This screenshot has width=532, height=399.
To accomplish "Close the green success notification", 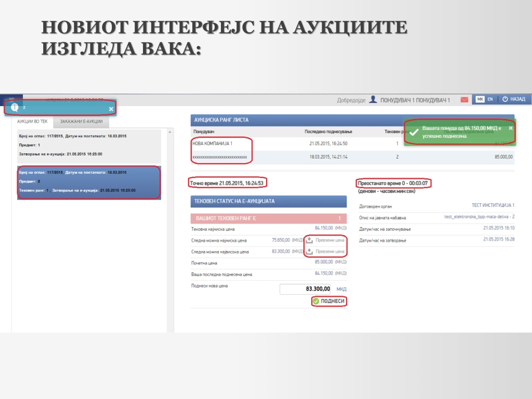I will (x=511, y=128).
